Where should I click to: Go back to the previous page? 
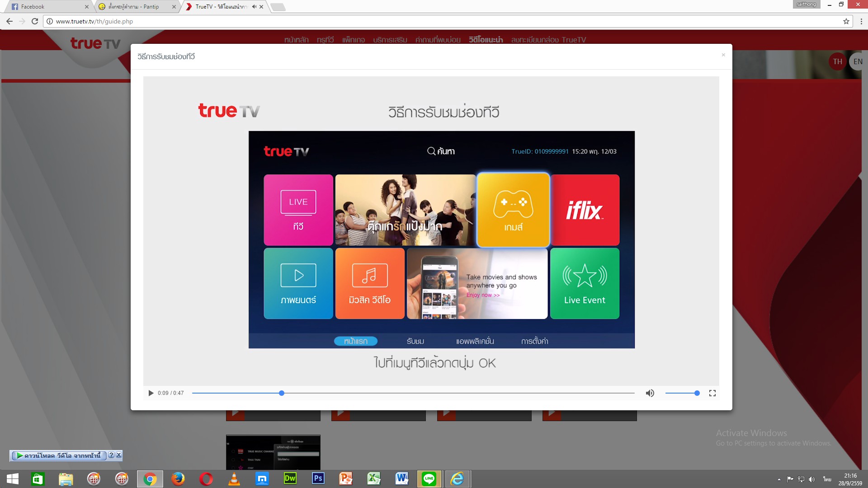pyautogui.click(x=9, y=21)
